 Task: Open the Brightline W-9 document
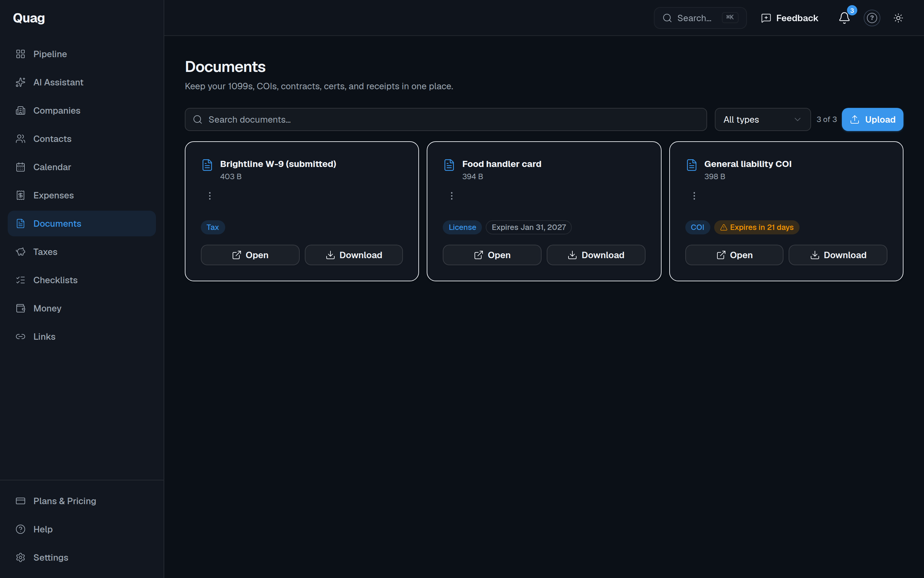pyautogui.click(x=250, y=255)
